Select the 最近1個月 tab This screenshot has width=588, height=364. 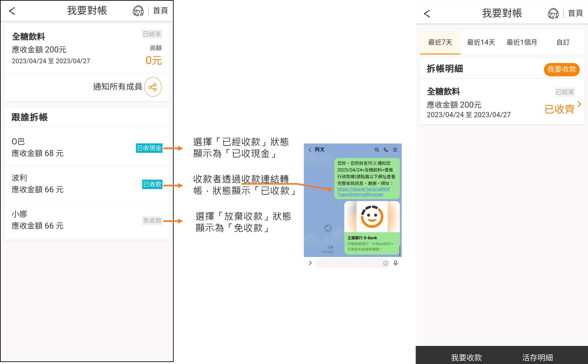pos(522,42)
